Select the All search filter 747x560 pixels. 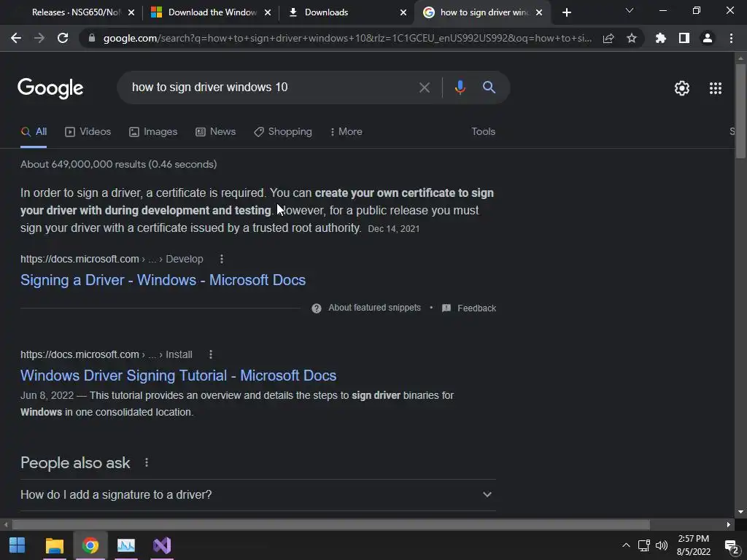(x=34, y=132)
